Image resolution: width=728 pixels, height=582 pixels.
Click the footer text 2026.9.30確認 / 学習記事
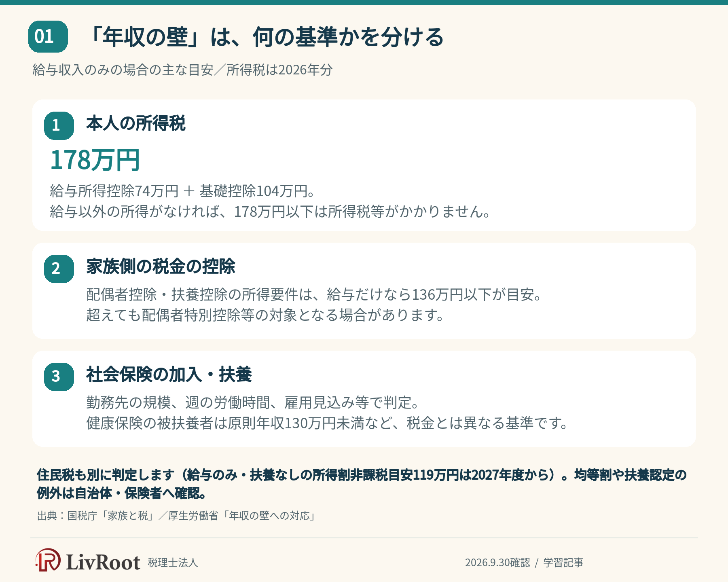coord(524,563)
